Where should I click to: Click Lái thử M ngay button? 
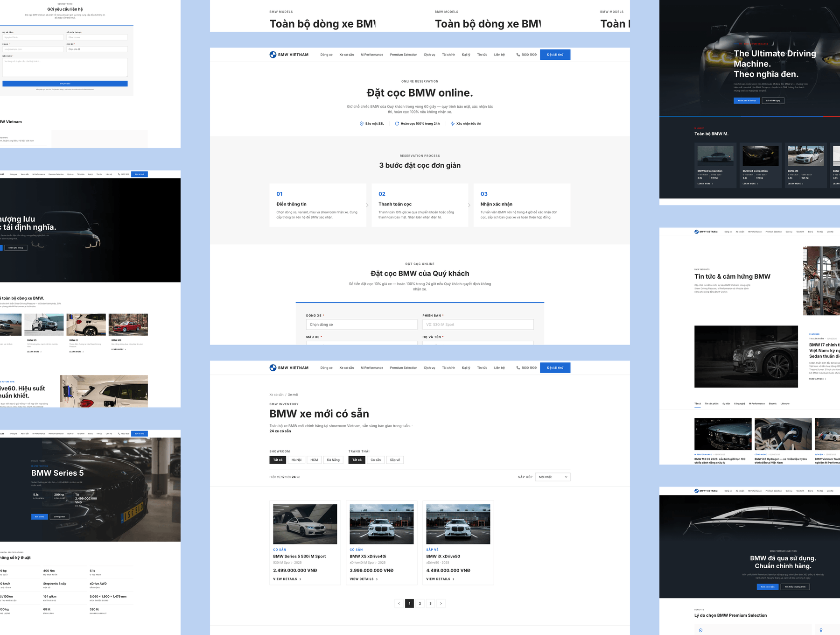coord(773,100)
